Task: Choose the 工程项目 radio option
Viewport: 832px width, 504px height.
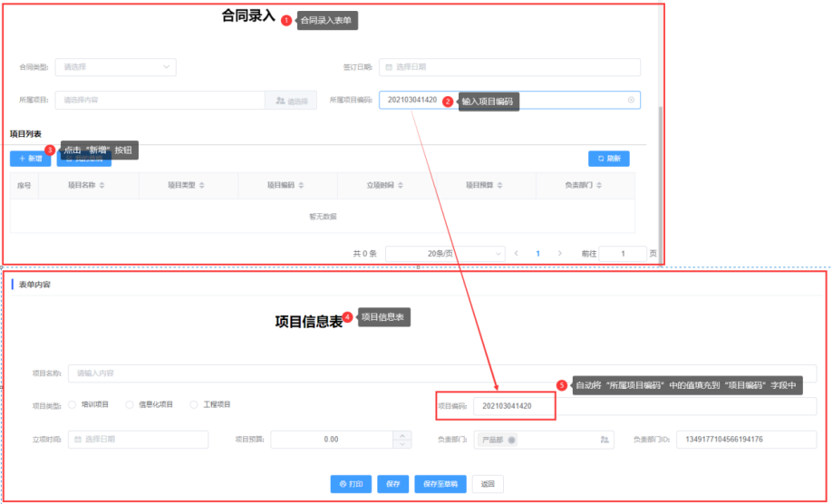Action: point(194,405)
